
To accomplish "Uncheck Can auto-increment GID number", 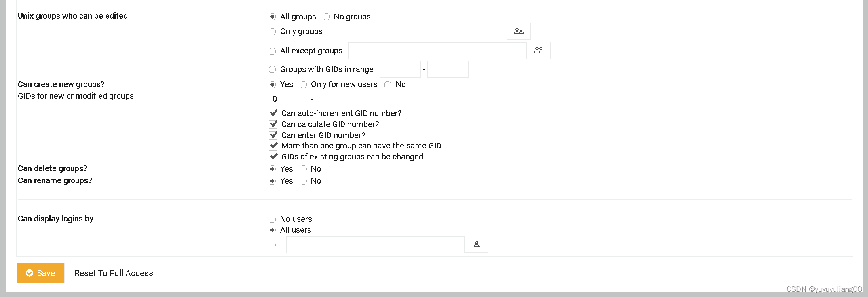I will click(274, 113).
